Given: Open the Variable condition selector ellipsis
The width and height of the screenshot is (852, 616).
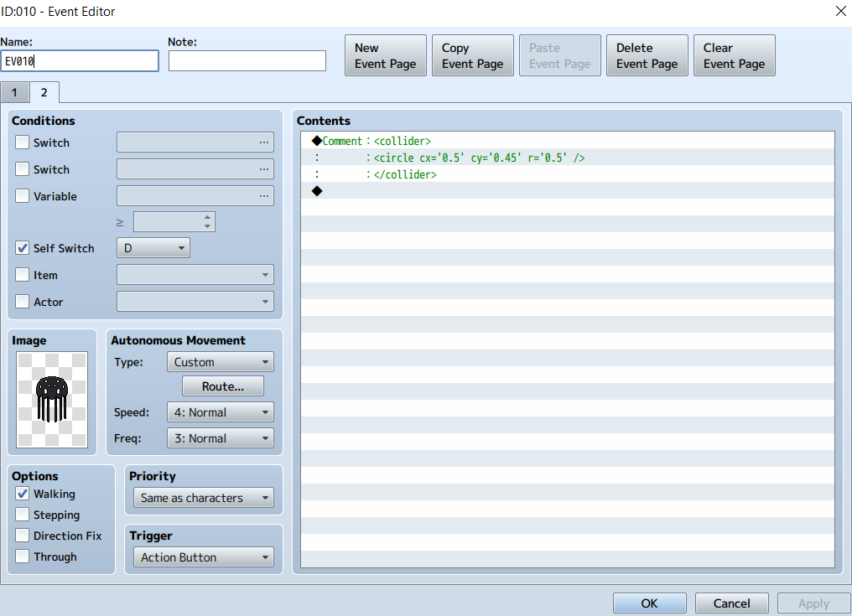Looking at the screenshot, I should tap(264, 195).
